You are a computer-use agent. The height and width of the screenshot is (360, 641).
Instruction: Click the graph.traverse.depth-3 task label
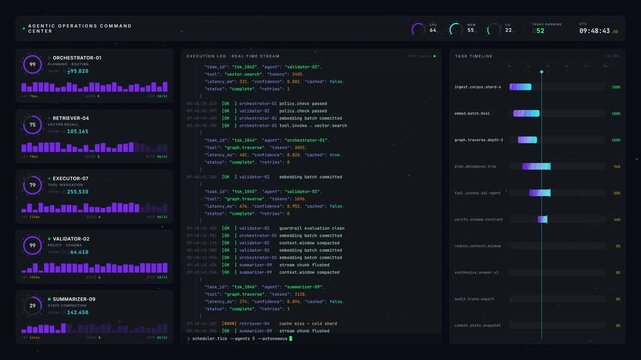pos(479,140)
